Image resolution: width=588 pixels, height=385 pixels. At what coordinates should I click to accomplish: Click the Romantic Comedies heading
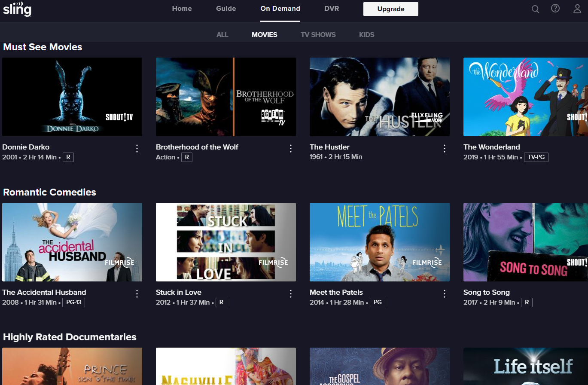coord(49,192)
